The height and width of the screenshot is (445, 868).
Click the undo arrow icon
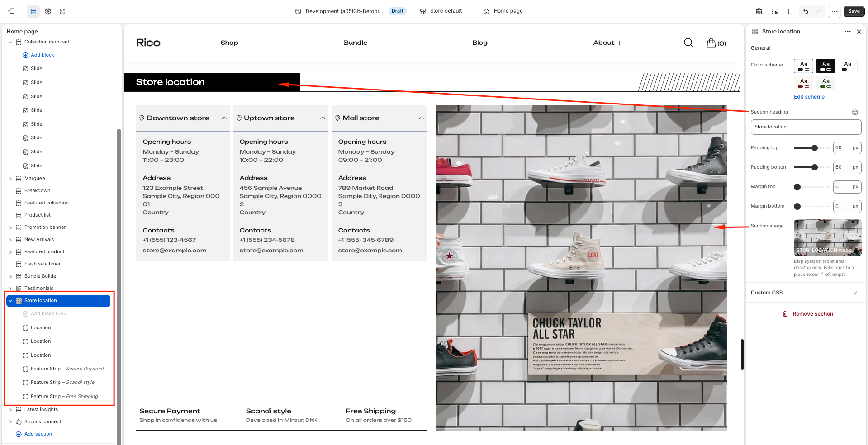coord(806,11)
